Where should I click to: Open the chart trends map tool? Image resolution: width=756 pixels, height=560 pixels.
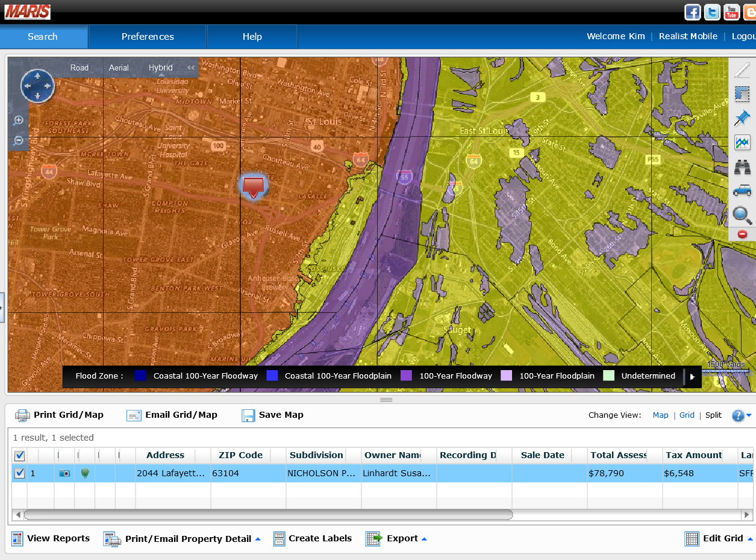[742, 143]
